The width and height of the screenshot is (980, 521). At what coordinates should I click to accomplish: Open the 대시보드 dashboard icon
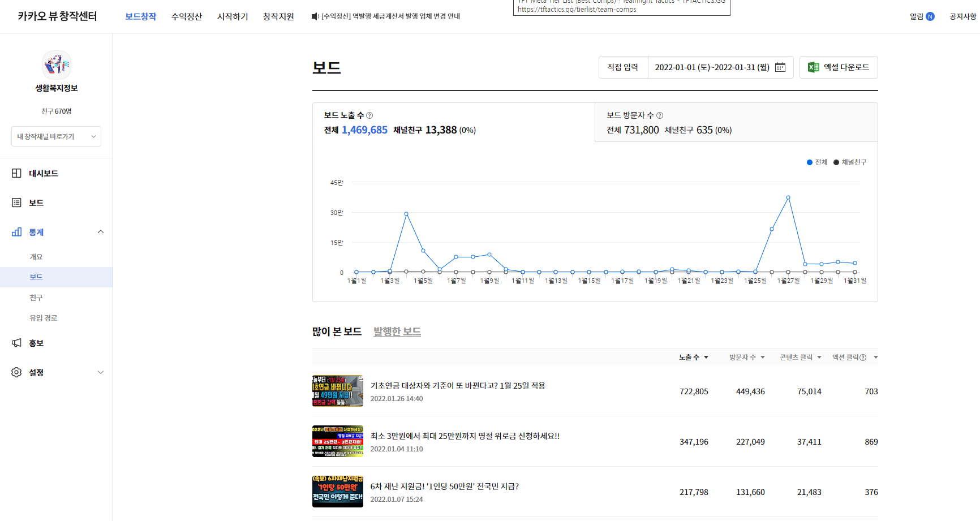pos(16,173)
